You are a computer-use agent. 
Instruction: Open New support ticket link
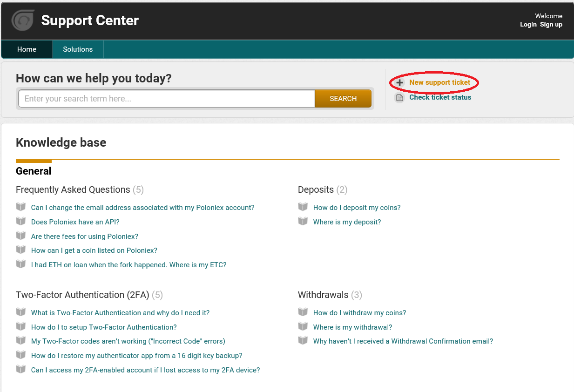[x=440, y=82]
